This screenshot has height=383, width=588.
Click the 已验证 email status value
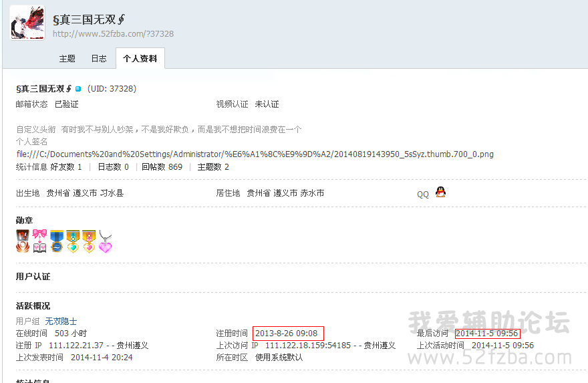click(x=67, y=104)
